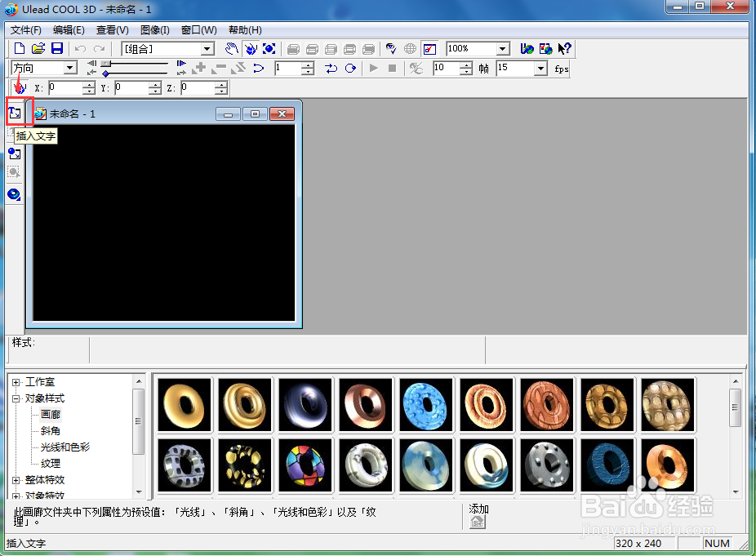Save the project with the floppy disk icon
The image size is (756, 556).
57,49
